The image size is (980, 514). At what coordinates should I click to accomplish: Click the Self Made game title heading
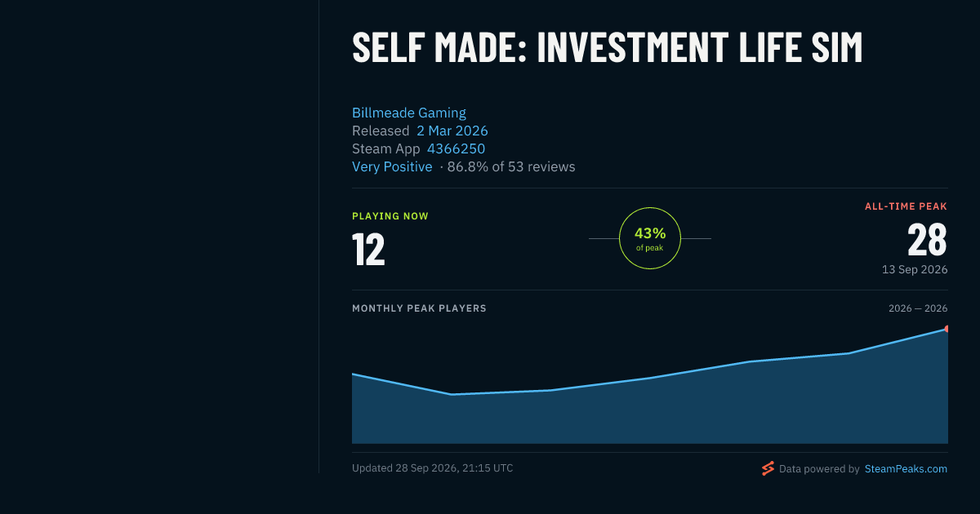(x=607, y=47)
